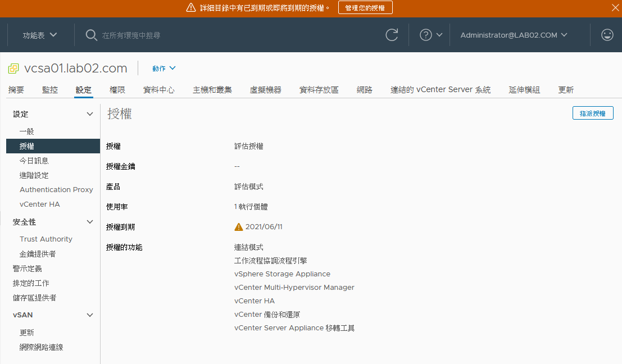
Task: Open the help question mark icon
Action: point(426,35)
